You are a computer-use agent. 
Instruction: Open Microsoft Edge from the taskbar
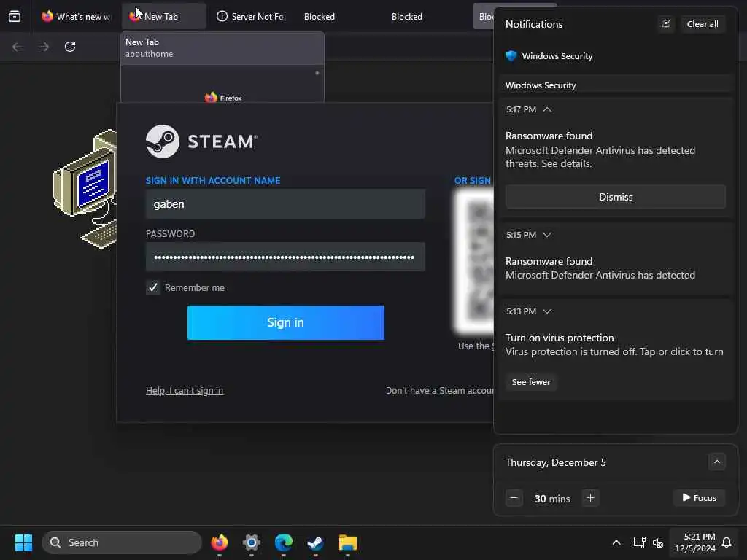click(x=284, y=542)
